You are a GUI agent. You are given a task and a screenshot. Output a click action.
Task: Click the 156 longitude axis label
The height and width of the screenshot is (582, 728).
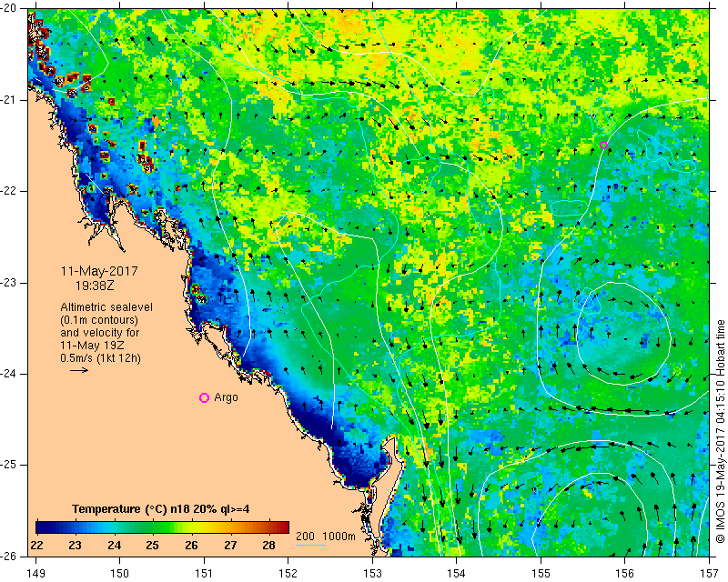tap(625, 574)
